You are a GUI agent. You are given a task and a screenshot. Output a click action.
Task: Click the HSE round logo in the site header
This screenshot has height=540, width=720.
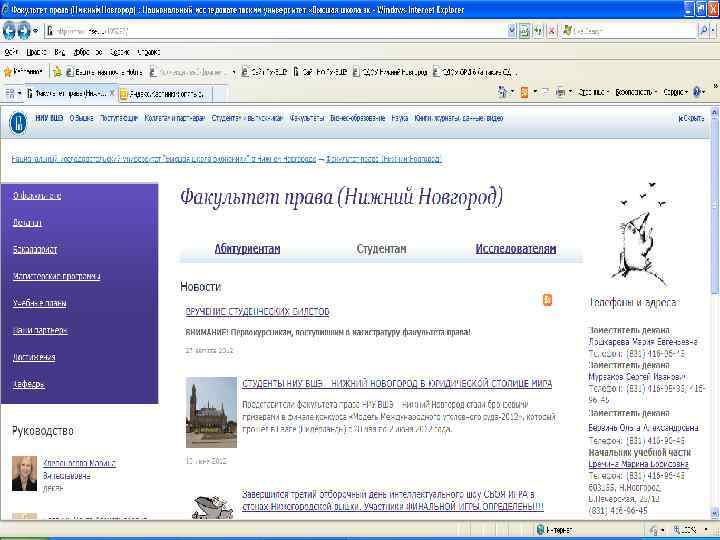click(18, 123)
